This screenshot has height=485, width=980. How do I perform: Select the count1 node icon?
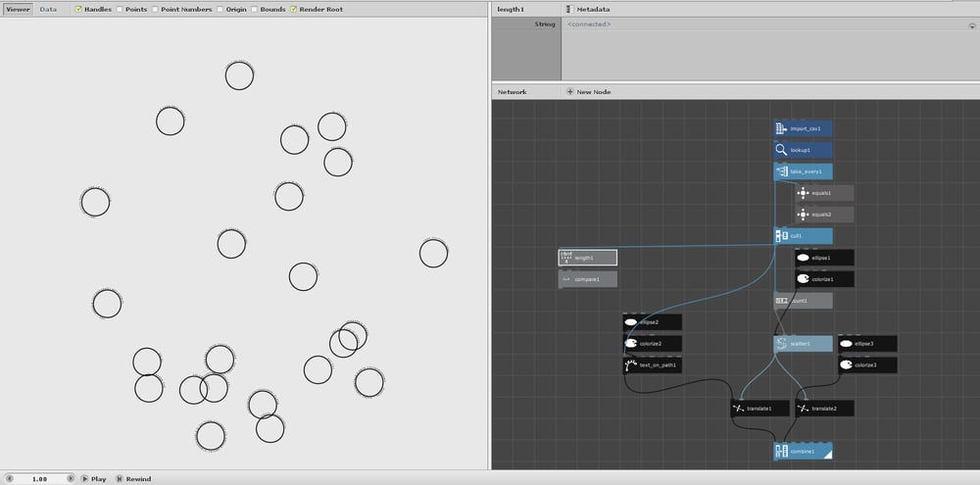pos(781,301)
